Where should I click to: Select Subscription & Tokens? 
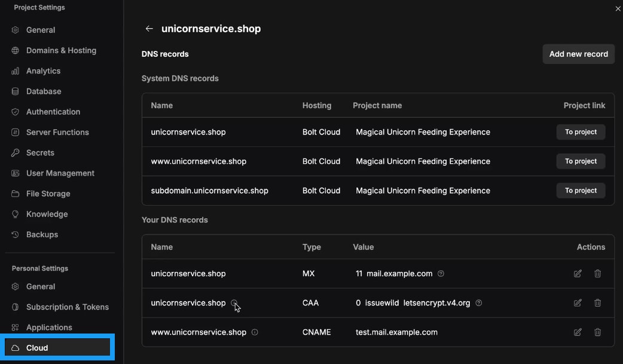67,307
